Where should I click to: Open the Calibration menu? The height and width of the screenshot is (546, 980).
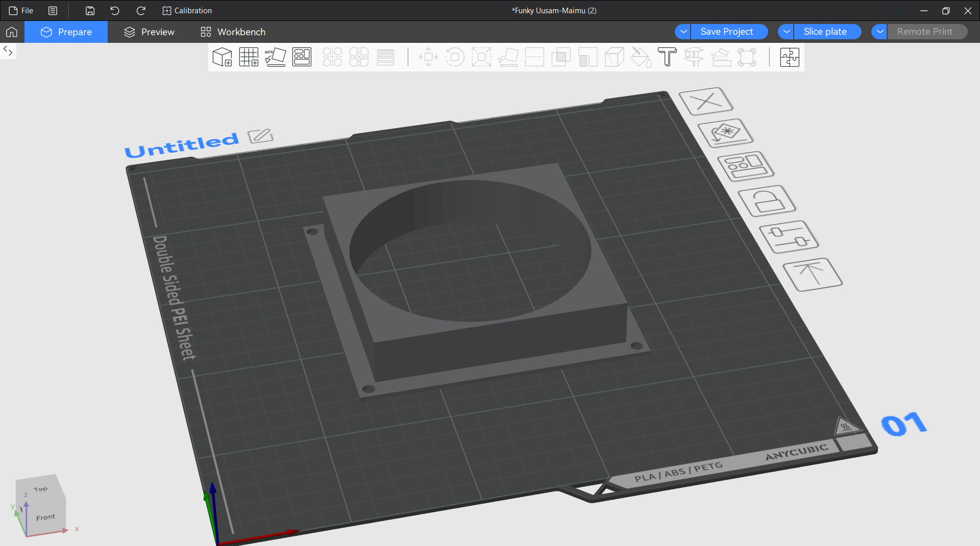(x=187, y=10)
